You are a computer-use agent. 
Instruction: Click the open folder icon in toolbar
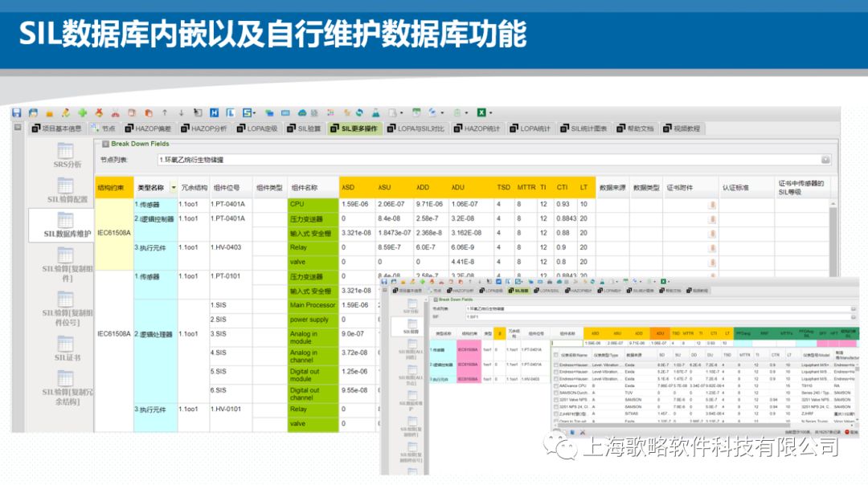click(49, 113)
